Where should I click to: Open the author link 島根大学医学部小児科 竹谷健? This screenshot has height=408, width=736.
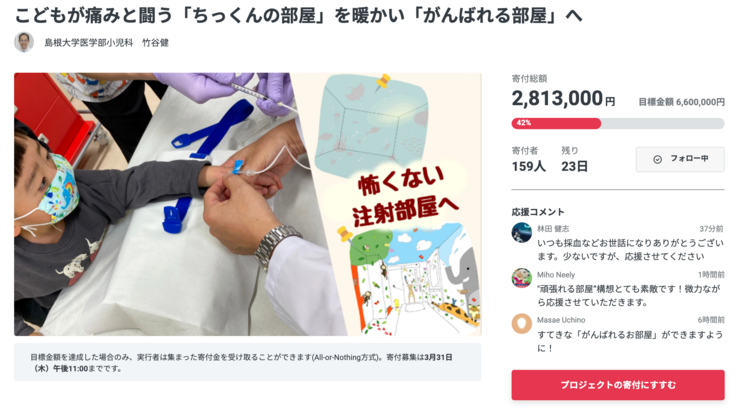coord(107,43)
